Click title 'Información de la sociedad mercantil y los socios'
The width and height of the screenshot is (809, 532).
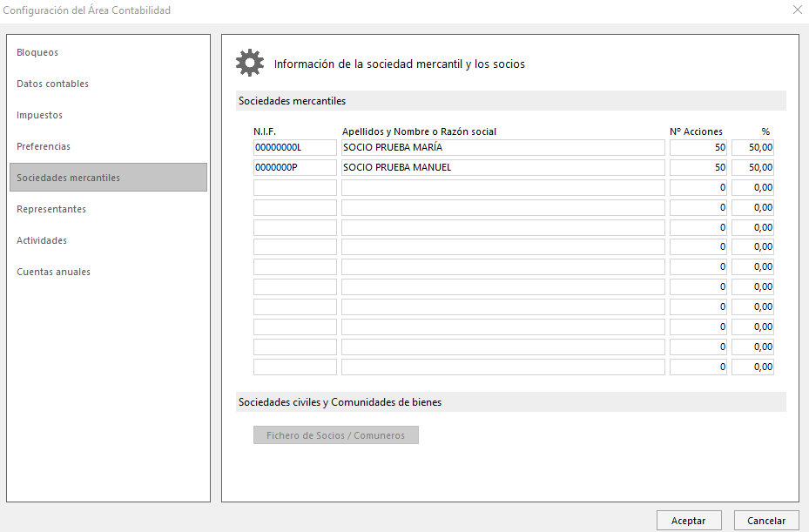(400, 64)
